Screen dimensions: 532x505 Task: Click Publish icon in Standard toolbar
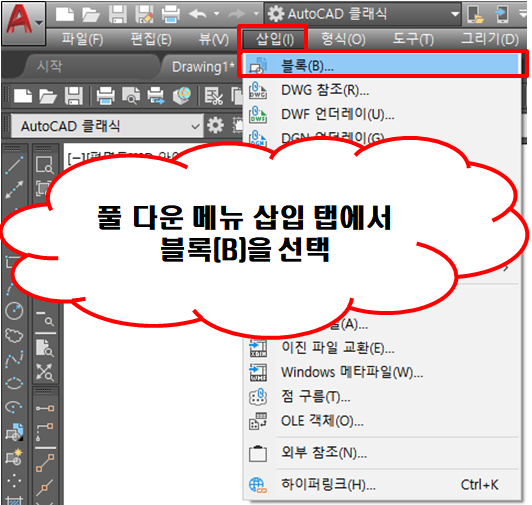tap(156, 96)
